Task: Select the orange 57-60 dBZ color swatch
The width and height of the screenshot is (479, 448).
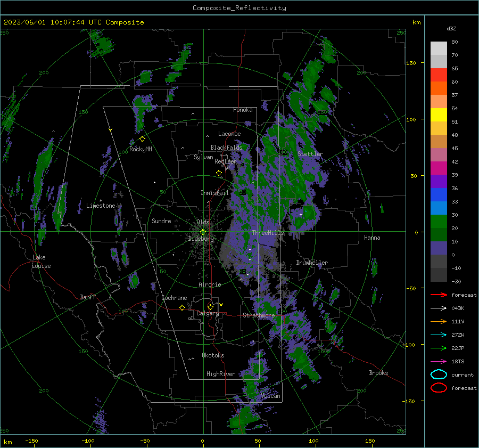Action: pyautogui.click(x=439, y=88)
